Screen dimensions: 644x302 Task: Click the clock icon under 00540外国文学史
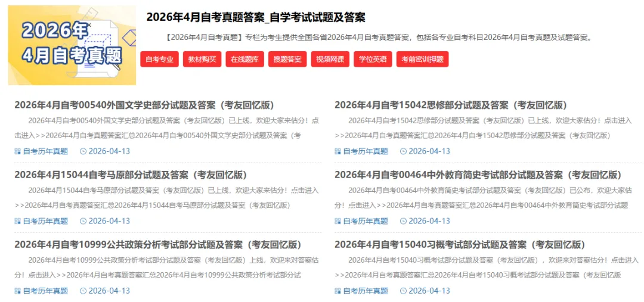click(83, 151)
